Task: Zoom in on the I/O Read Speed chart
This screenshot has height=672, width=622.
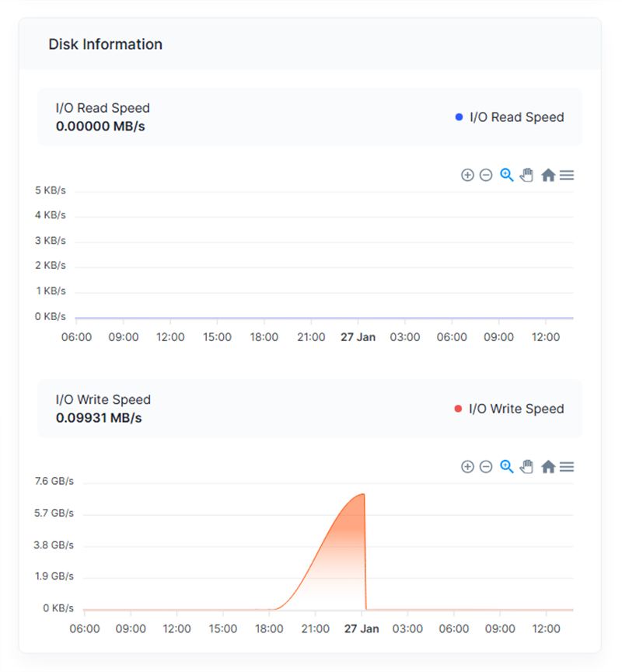Action: (467, 176)
